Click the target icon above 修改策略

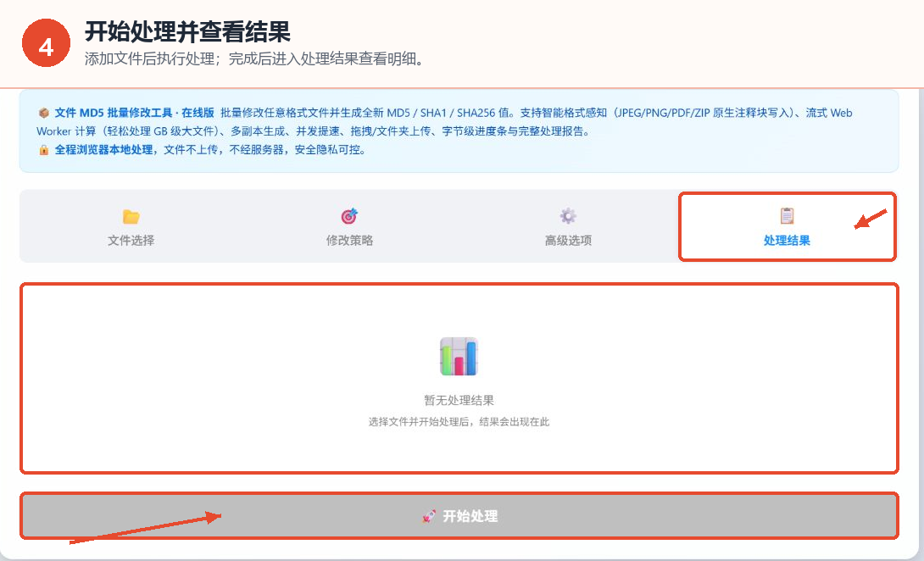coord(349,216)
